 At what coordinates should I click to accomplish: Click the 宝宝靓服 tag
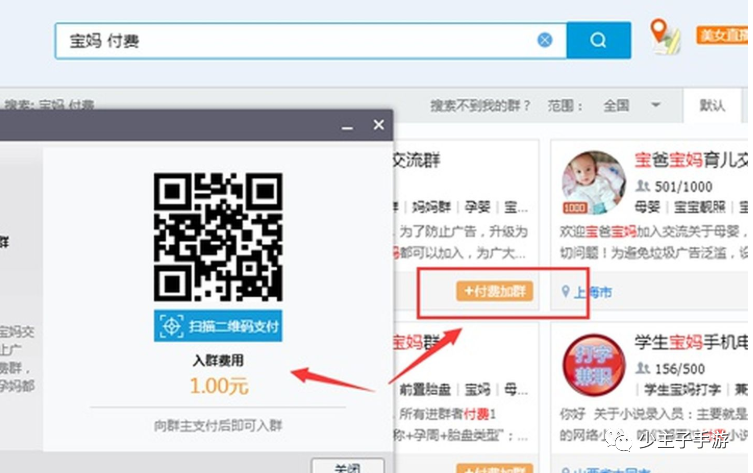tap(700, 207)
